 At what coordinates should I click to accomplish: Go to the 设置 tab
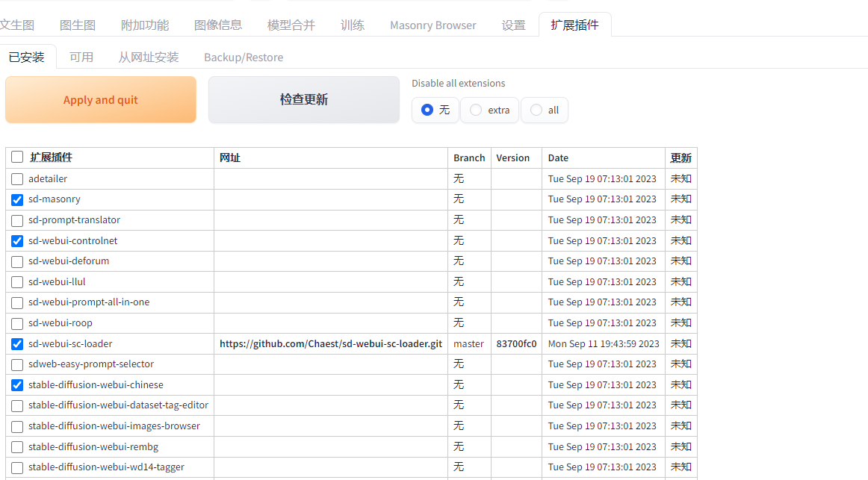513,25
